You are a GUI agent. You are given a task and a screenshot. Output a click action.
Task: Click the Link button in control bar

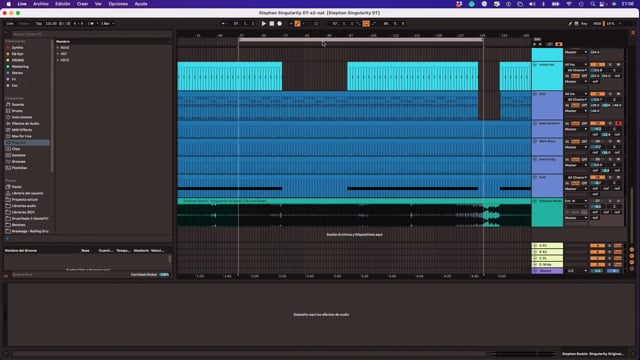pos(10,24)
